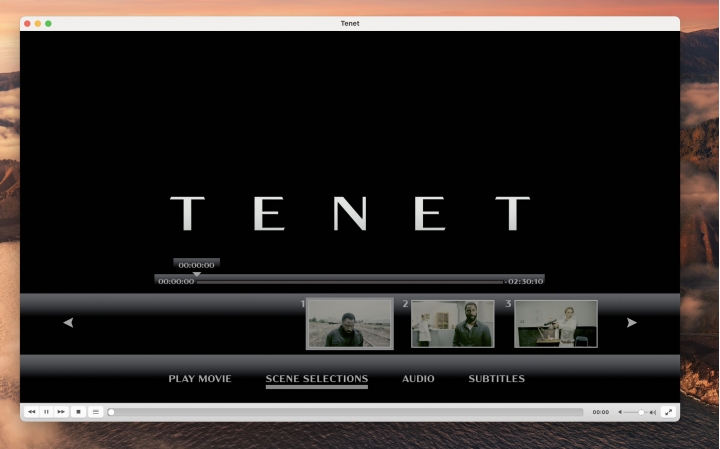Select PLAY MOVIE from the DVD menu
This screenshot has width=720, height=449.
pos(200,379)
